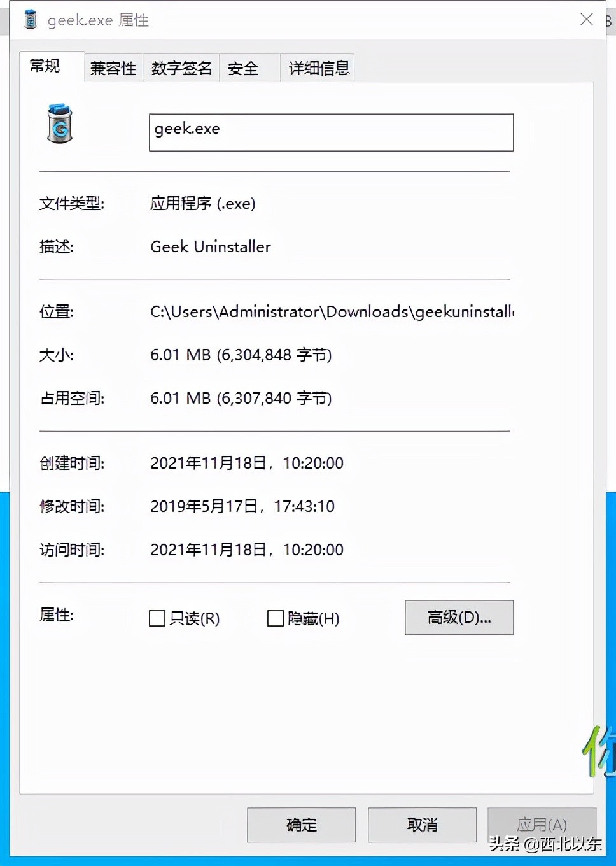Viewport: 616px width, 866px height.
Task: Close the geek.exe properties dialog
Action: (x=587, y=20)
